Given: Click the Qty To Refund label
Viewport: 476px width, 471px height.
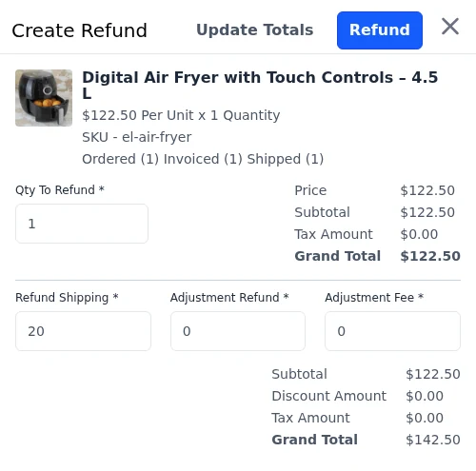Looking at the screenshot, I should [x=60, y=190].
